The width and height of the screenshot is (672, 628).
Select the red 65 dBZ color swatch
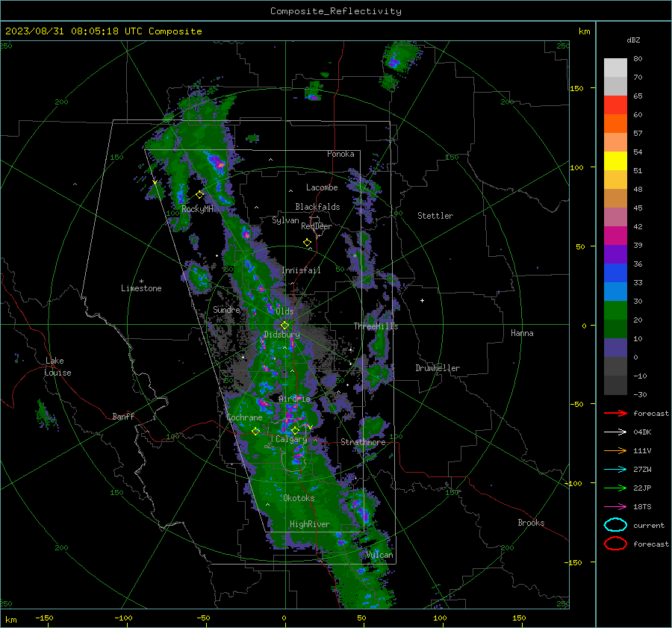(x=615, y=105)
